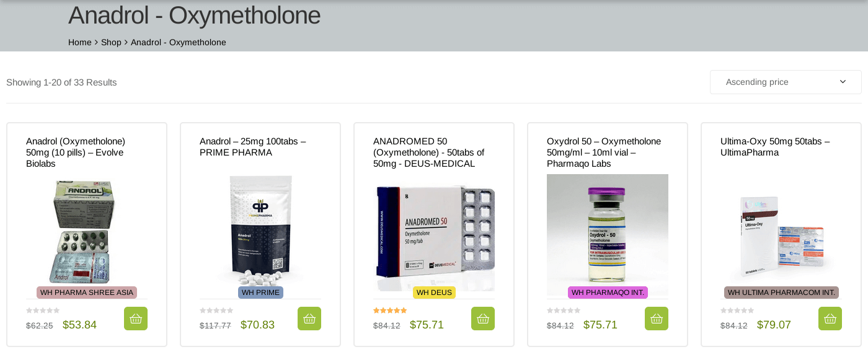Select the WH PHARMA SHREE ASIA tag
This screenshot has height=352, width=868.
(87, 293)
